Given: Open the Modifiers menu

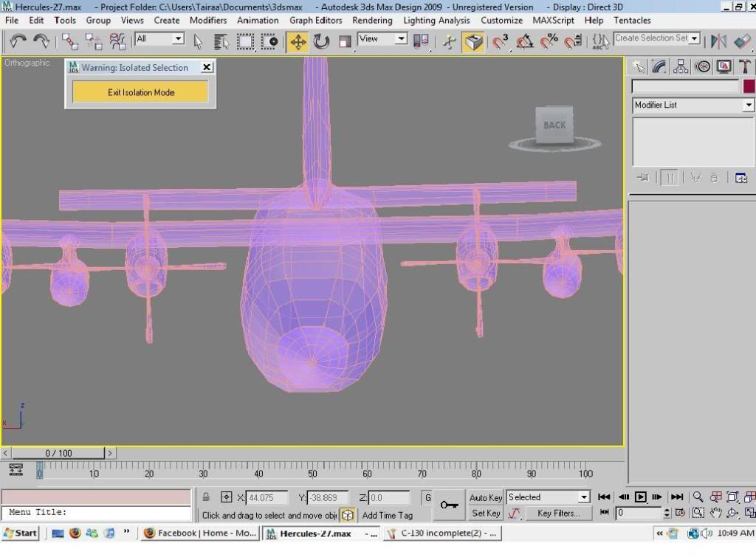Looking at the screenshot, I should click(207, 20).
